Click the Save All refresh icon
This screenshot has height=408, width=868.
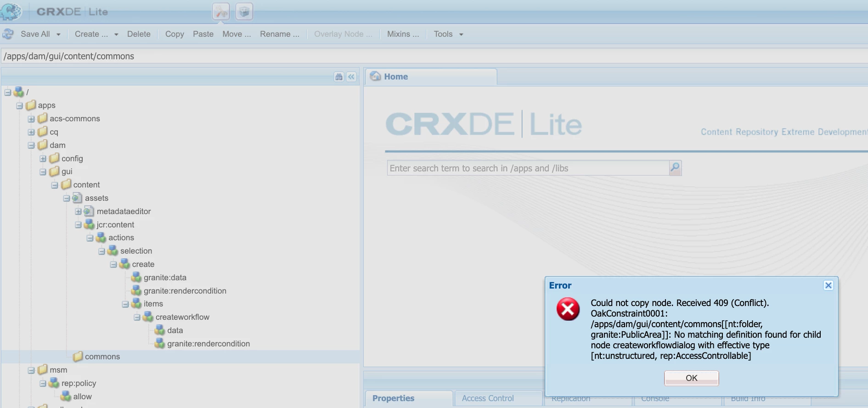tap(8, 34)
